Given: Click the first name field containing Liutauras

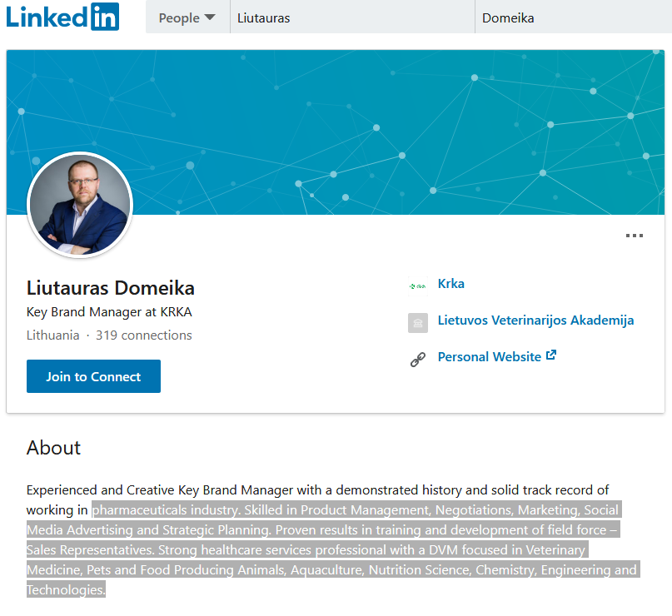Looking at the screenshot, I should pos(350,17).
